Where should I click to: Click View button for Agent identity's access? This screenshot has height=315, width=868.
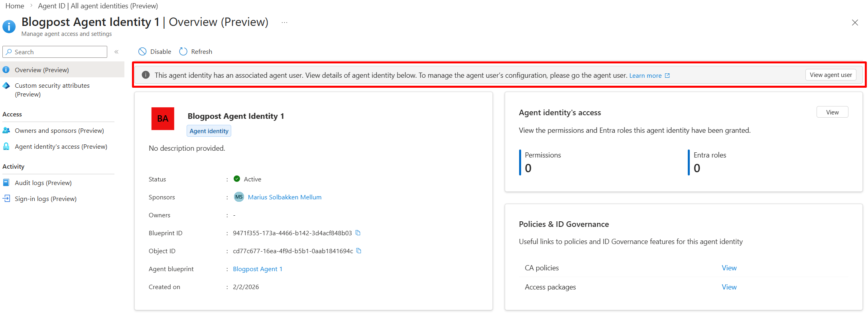[x=832, y=112]
